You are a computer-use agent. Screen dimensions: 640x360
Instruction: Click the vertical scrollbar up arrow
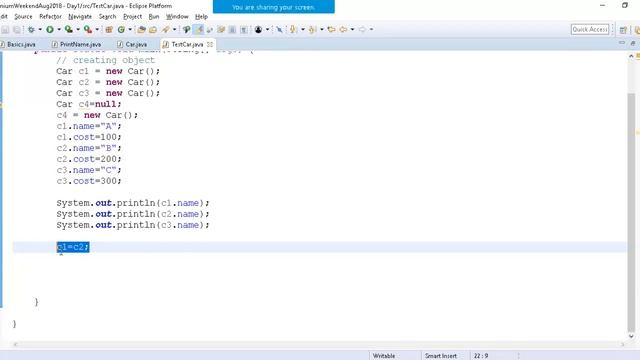point(631,56)
